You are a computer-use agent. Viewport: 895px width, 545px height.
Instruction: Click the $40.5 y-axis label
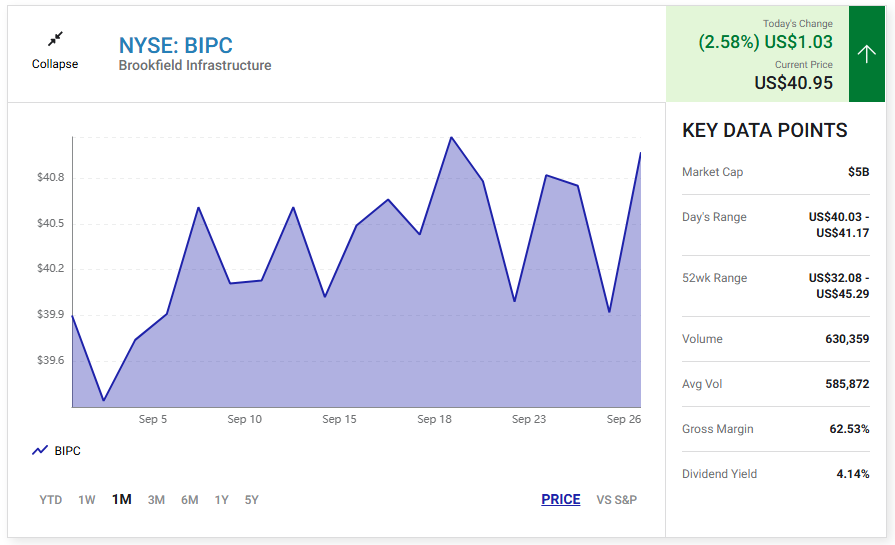tap(51, 223)
